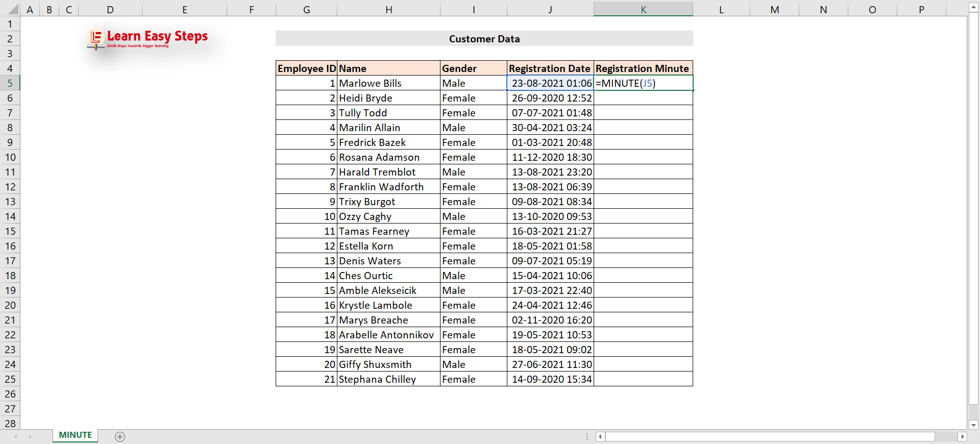The width and height of the screenshot is (980, 444).
Task: Select the Tamas Fearney cell
Action: pyautogui.click(x=389, y=231)
